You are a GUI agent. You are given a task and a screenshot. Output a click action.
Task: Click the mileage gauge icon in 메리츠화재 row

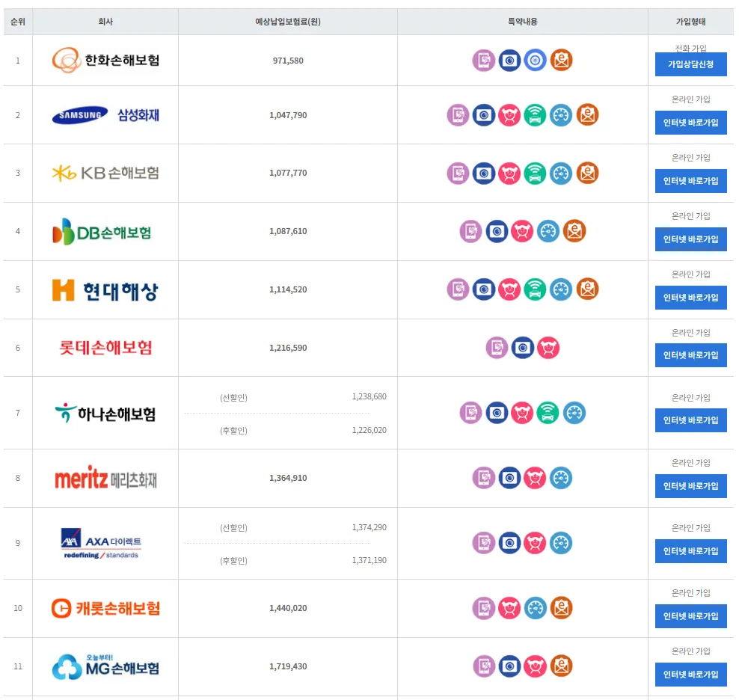[x=561, y=478]
